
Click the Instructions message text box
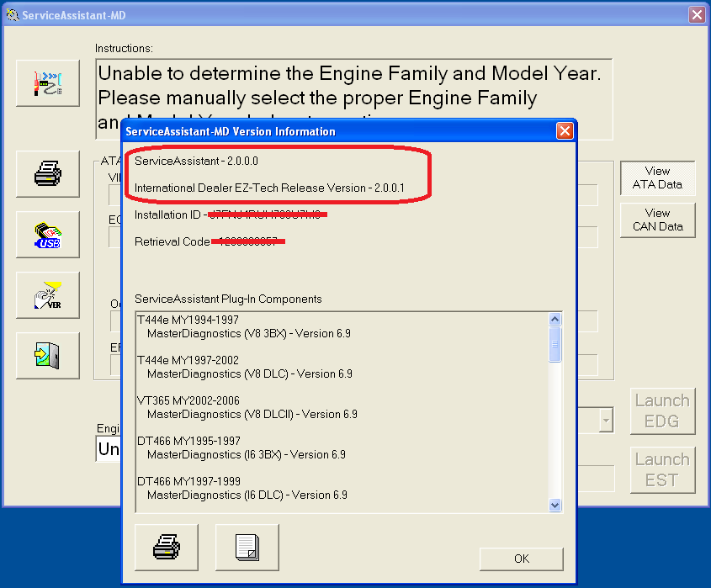coord(354,98)
